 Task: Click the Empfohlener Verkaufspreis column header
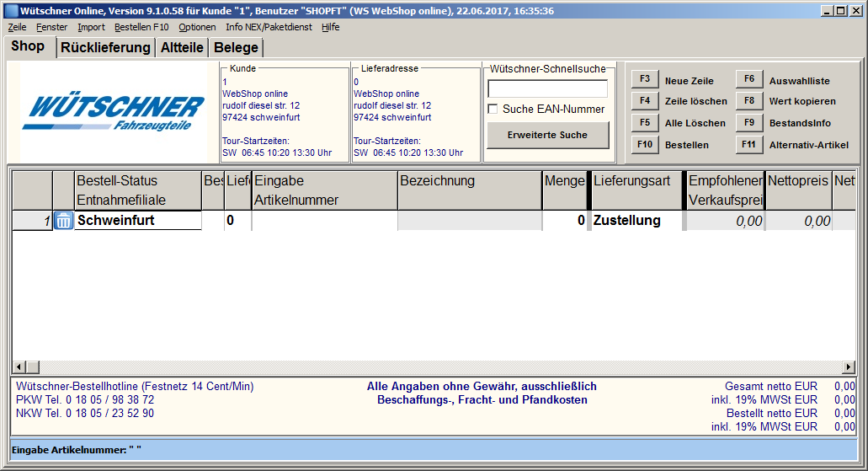point(725,190)
